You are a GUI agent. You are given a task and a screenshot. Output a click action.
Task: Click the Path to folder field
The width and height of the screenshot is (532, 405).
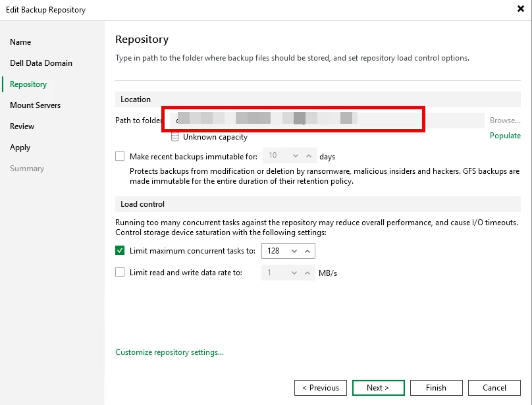click(327, 121)
